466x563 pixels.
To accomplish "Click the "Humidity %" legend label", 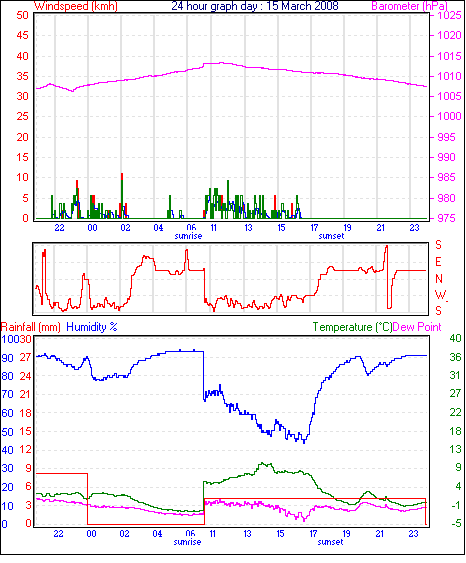I will [x=92, y=327].
